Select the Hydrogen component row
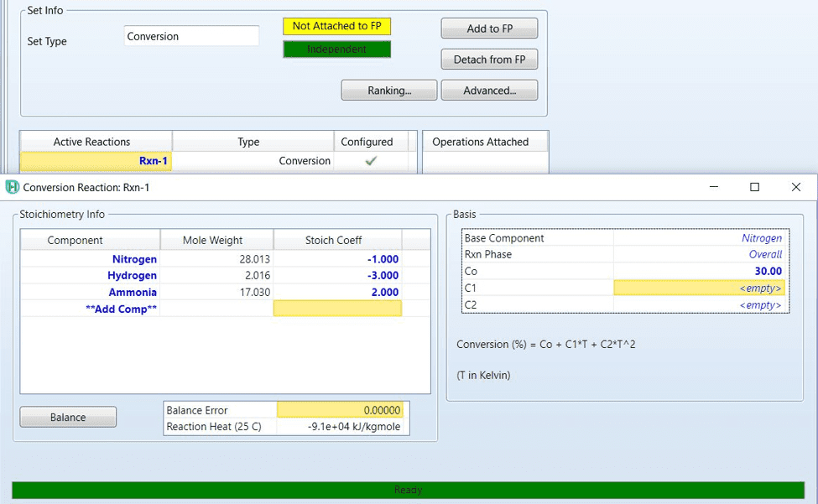 pos(91,275)
